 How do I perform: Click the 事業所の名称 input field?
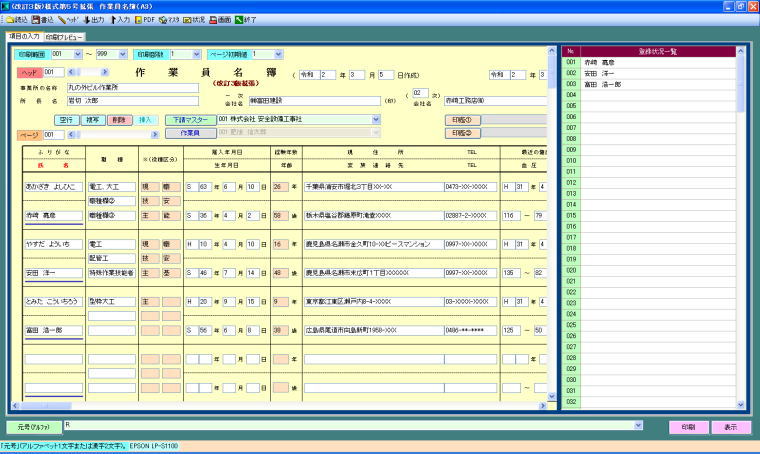133,88
